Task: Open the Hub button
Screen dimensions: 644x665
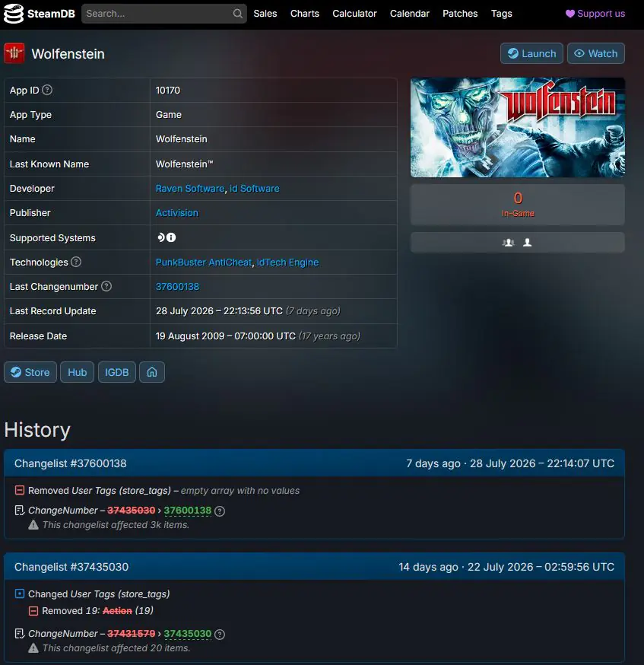Action: pos(77,372)
